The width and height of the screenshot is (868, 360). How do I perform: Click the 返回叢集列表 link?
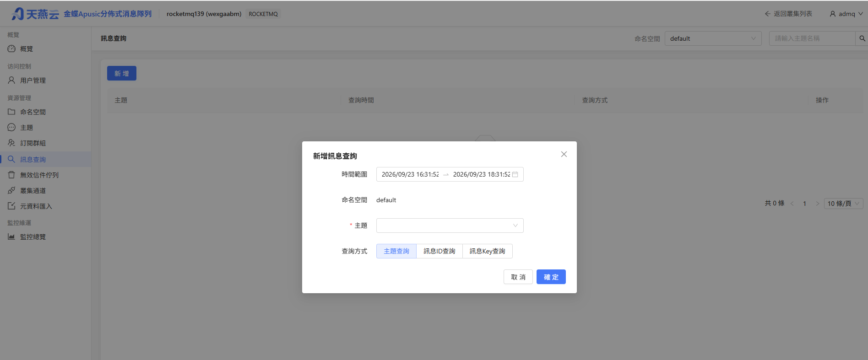point(793,14)
